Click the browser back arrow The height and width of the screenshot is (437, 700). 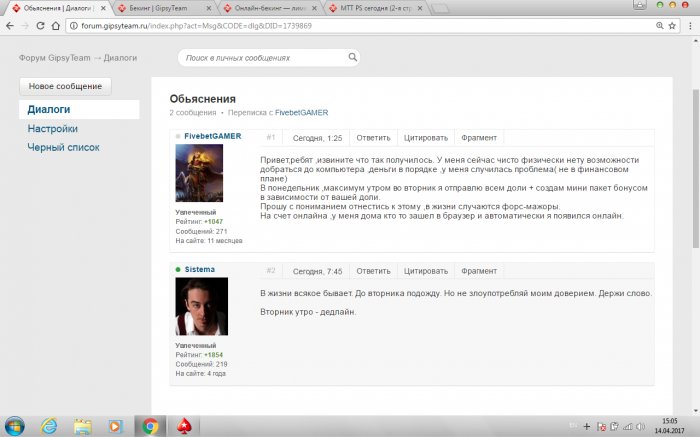10,26
